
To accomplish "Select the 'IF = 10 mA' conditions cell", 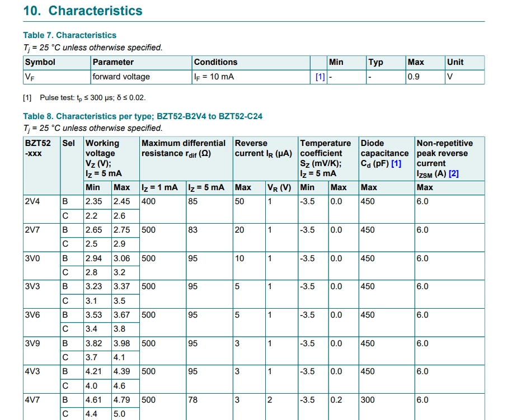I will (x=251, y=77).
